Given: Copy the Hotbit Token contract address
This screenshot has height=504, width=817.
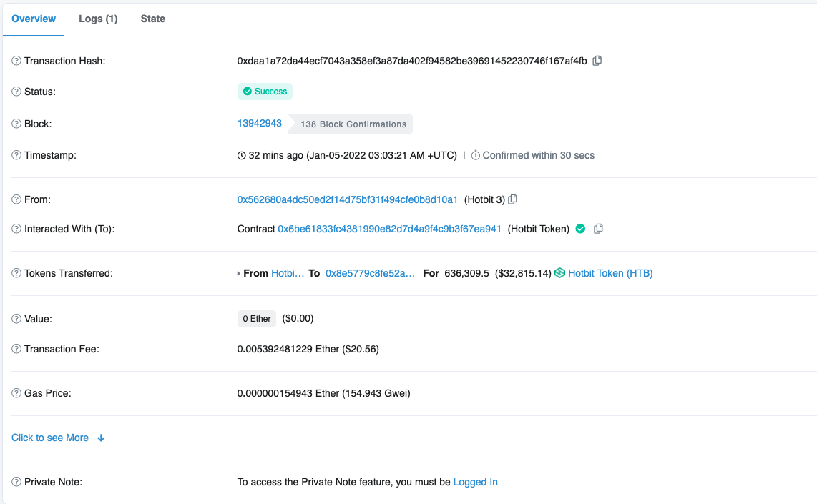Looking at the screenshot, I should click(599, 229).
